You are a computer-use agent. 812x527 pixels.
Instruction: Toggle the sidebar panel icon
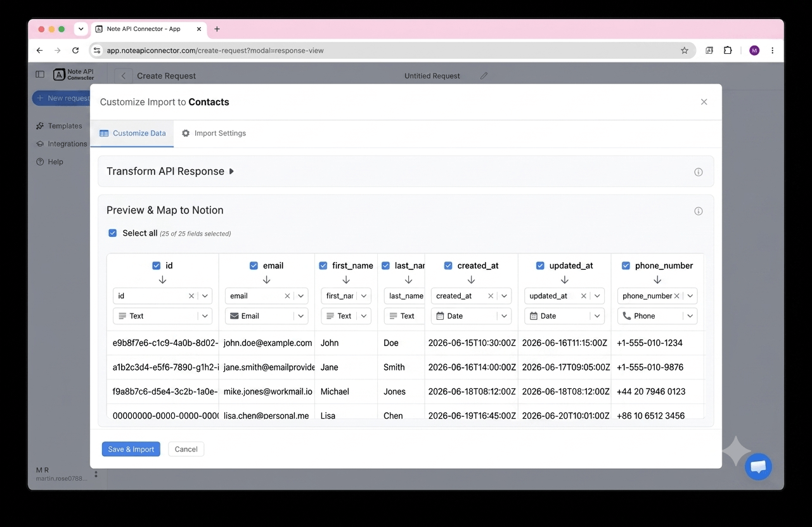pyautogui.click(x=40, y=75)
